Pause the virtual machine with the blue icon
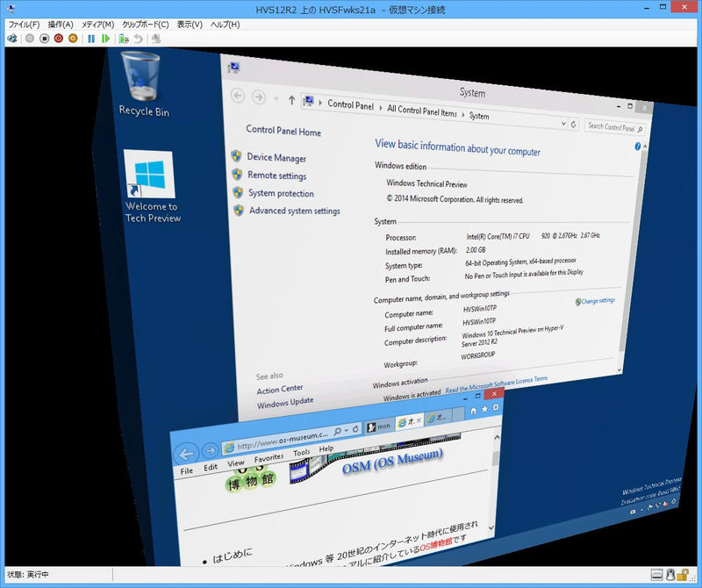 [91, 39]
